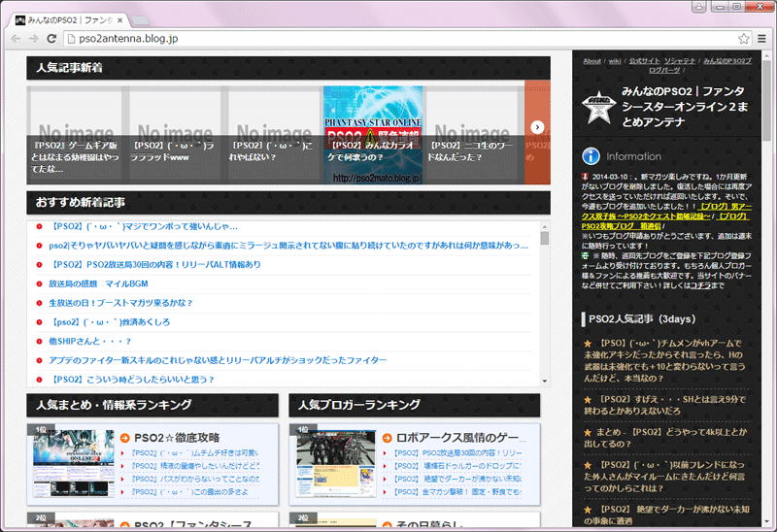Open the wiki link in the sidebar

pos(615,61)
